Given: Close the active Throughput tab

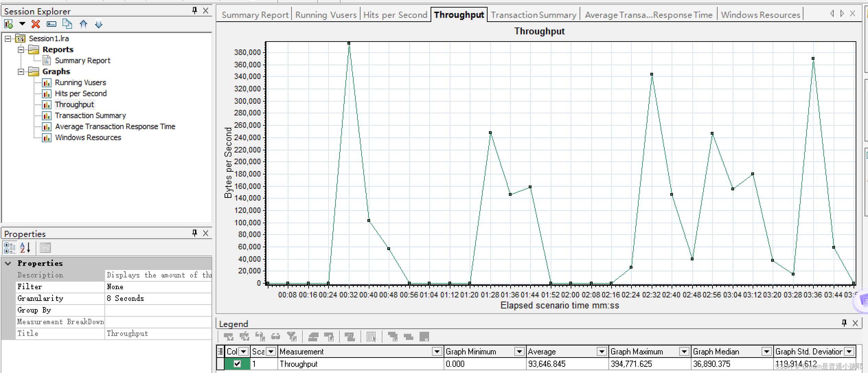Looking at the screenshot, I should [853, 13].
